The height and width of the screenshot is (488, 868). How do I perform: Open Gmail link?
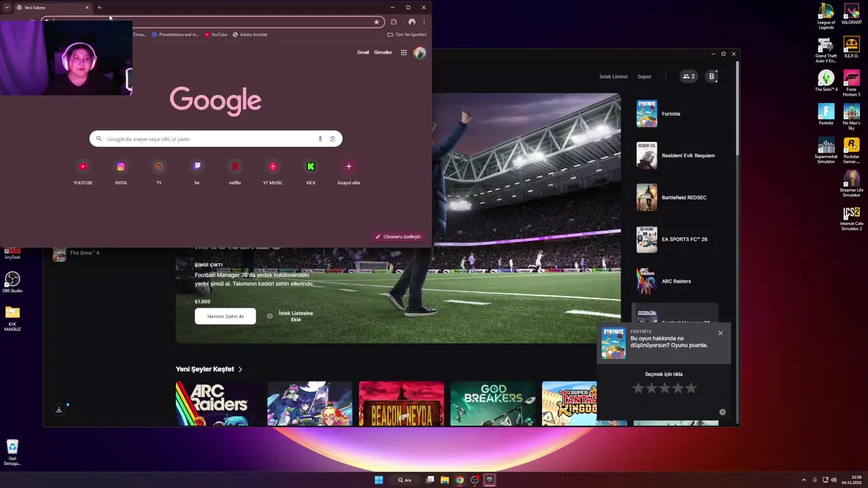point(363,52)
